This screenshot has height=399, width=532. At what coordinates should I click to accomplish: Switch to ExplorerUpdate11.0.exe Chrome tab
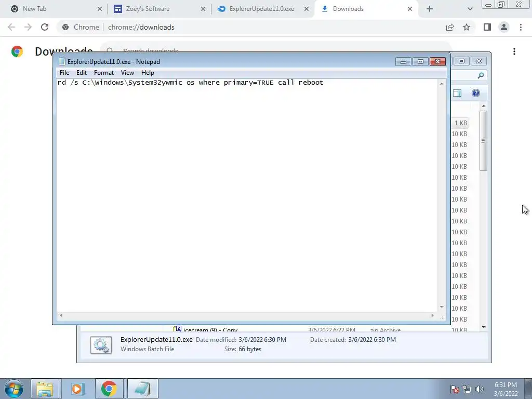(x=262, y=9)
